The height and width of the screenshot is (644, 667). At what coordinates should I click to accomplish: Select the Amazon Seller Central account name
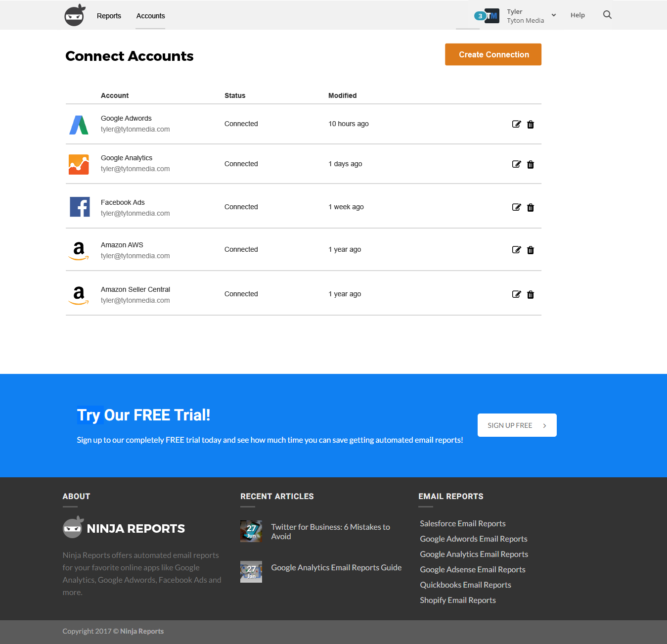(135, 289)
